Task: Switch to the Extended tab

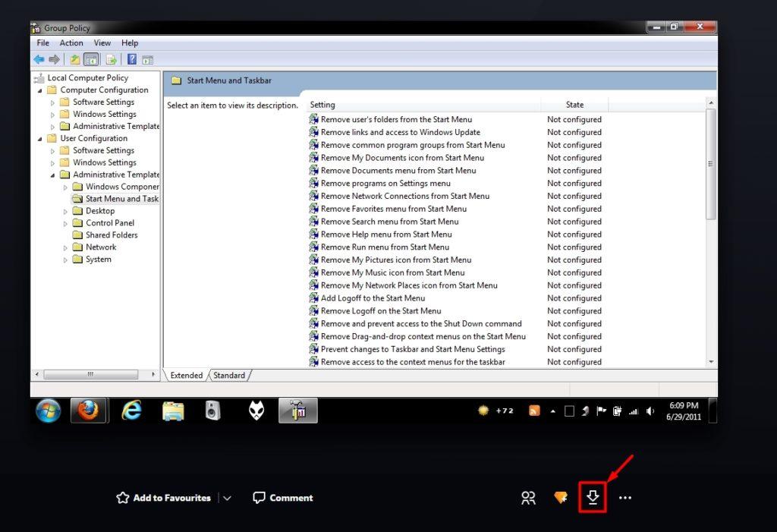Action: [187, 376]
